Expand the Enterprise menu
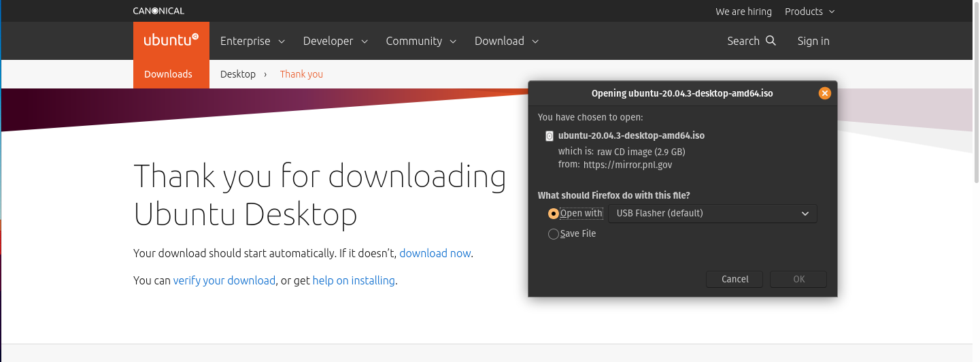Image resolution: width=980 pixels, height=362 pixels. (x=252, y=41)
